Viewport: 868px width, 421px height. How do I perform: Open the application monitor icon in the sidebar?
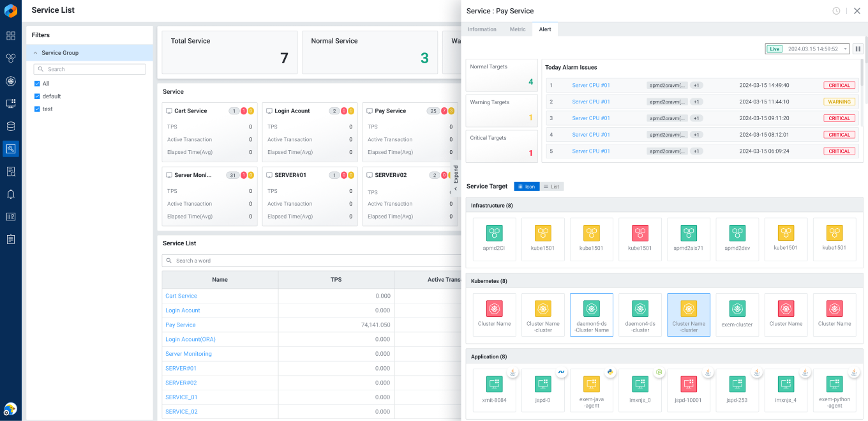(x=11, y=103)
